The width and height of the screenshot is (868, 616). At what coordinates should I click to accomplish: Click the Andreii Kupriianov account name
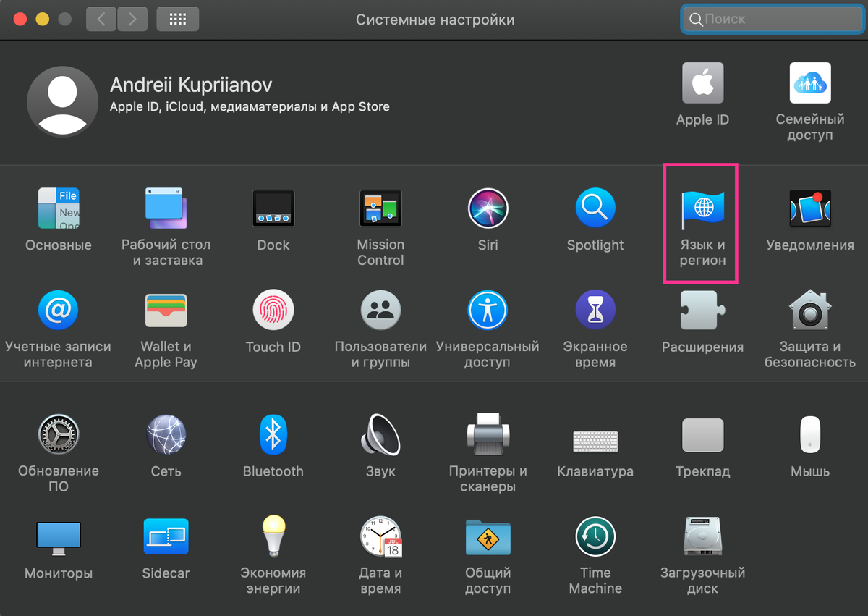191,85
